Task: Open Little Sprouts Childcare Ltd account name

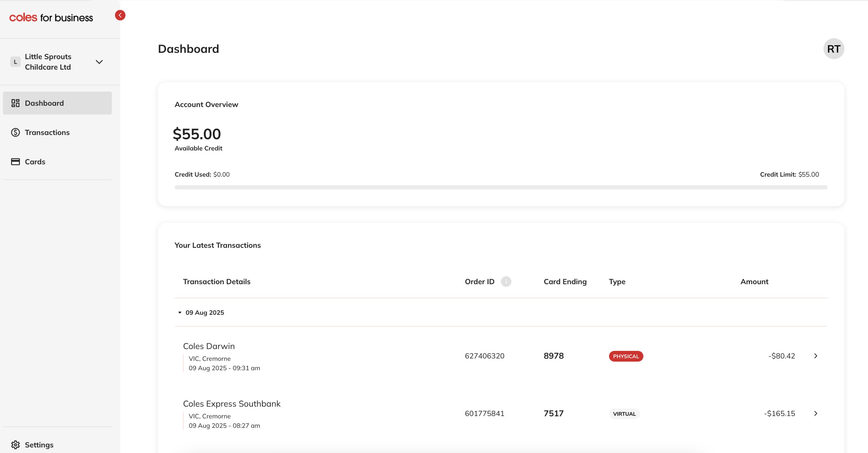Action: click(x=48, y=62)
